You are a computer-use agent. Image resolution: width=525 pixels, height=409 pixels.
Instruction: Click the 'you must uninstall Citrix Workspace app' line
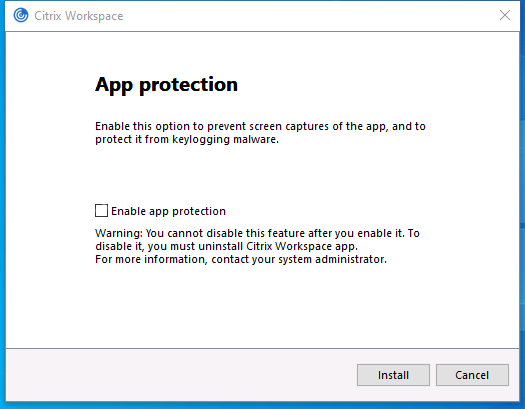[x=226, y=246]
